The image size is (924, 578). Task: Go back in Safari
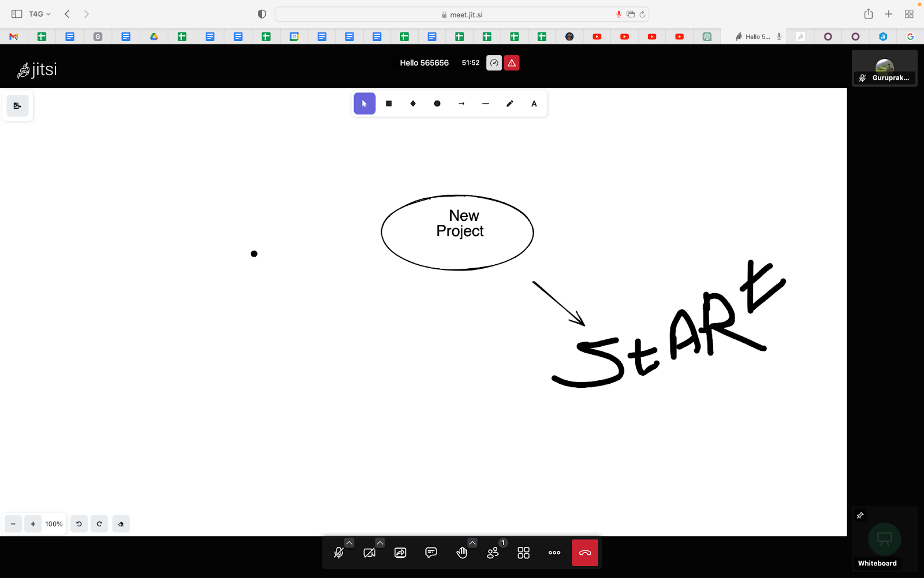click(67, 14)
